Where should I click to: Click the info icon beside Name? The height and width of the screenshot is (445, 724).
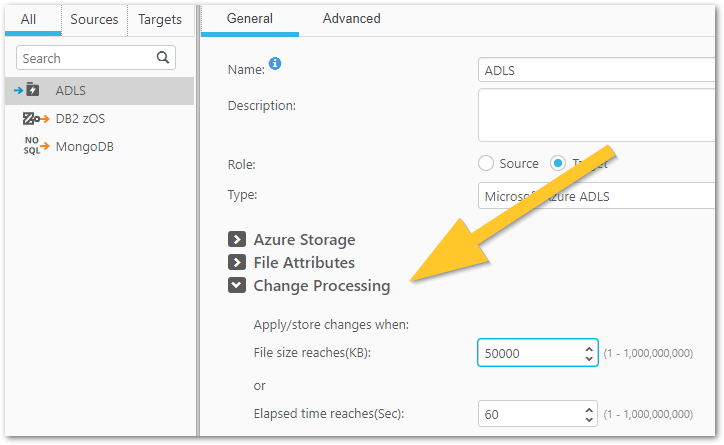click(x=276, y=64)
